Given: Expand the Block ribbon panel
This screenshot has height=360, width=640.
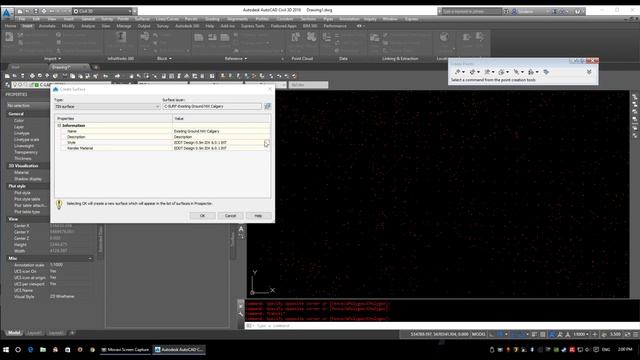Looking at the screenshot, I should pyautogui.click(x=164, y=59).
